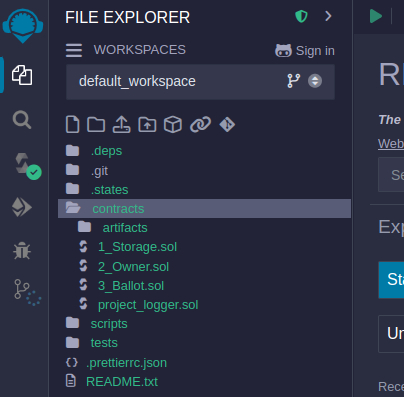Open the Workspaces hamburger menu
This screenshot has height=397, width=404.
[x=74, y=50]
